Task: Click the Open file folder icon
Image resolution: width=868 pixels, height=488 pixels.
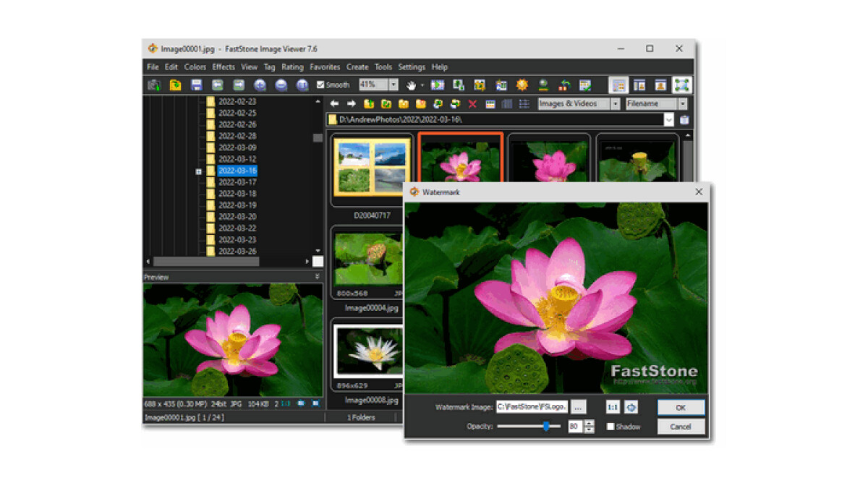Action: click(x=175, y=85)
